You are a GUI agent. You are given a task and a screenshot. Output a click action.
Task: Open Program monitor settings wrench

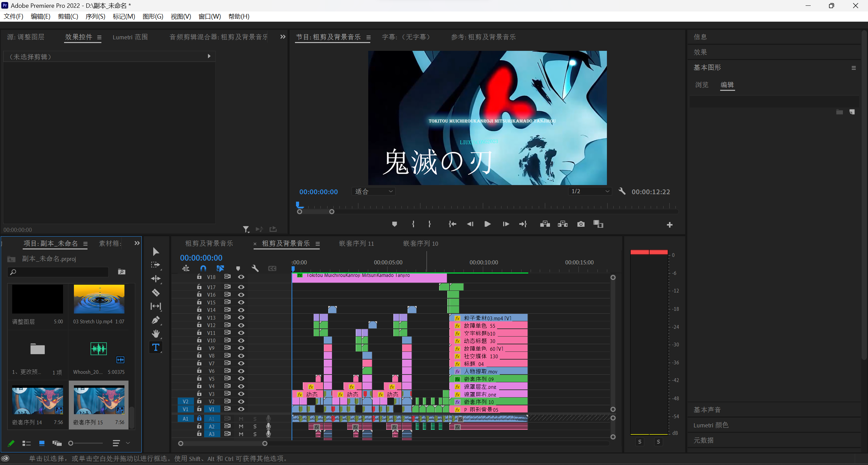[622, 191]
